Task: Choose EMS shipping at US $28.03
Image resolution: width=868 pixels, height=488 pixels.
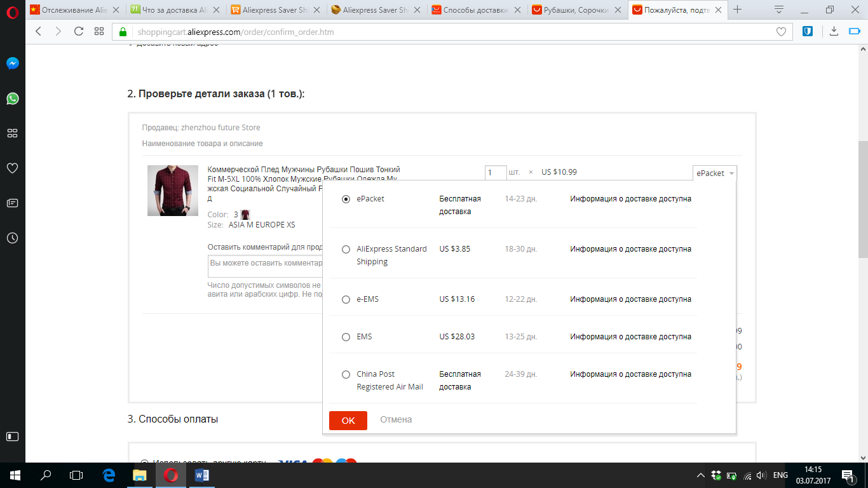Action: (x=346, y=337)
